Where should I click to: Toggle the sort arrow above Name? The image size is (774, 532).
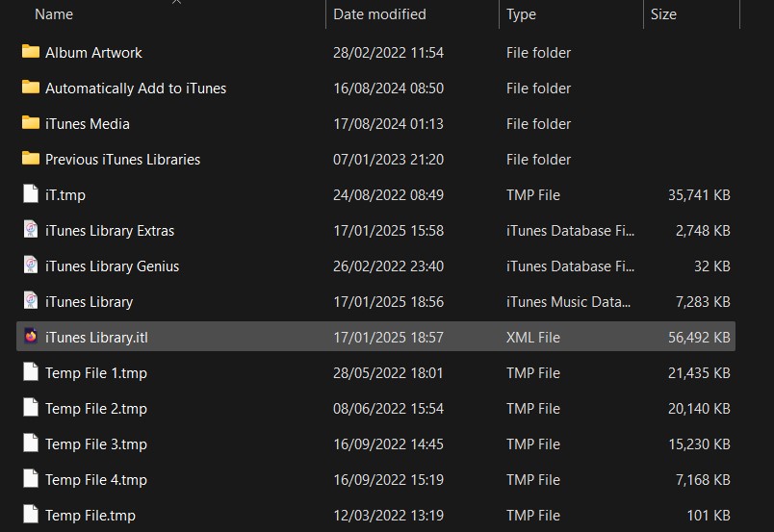point(176,2)
